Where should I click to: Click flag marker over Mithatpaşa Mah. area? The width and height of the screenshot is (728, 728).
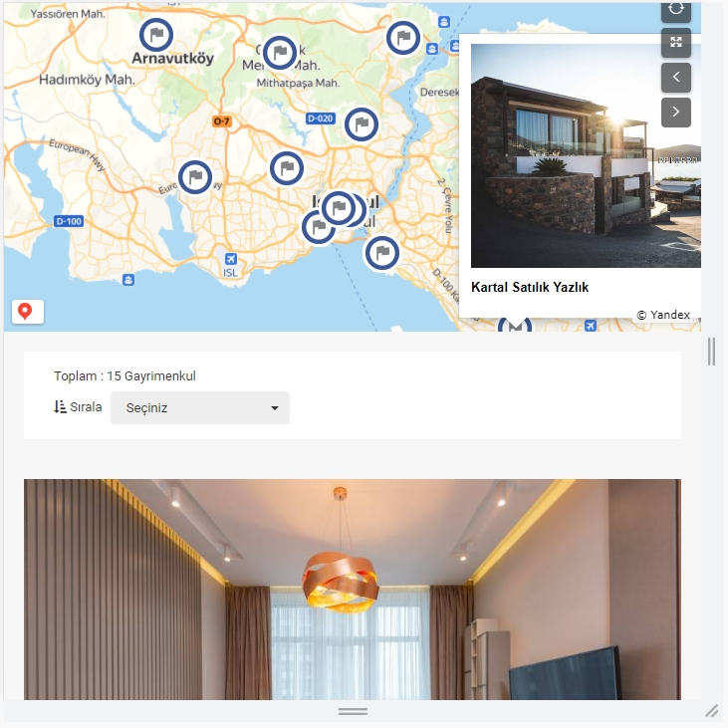[x=280, y=53]
